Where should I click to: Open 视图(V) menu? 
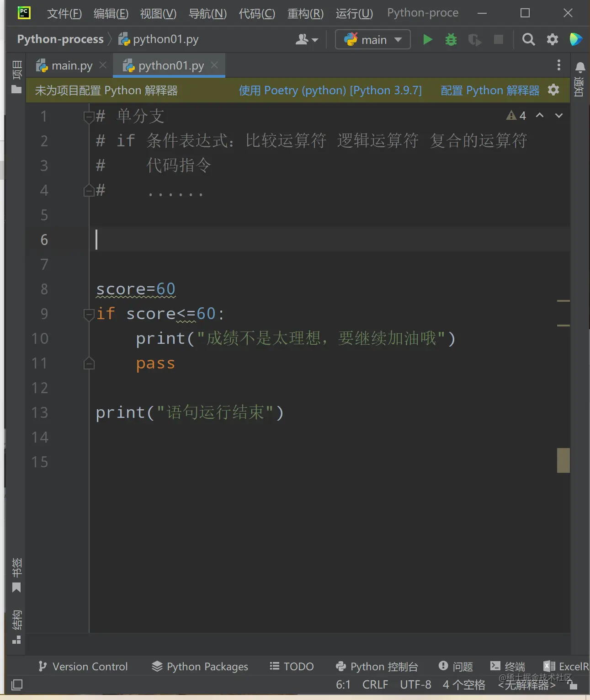(158, 13)
